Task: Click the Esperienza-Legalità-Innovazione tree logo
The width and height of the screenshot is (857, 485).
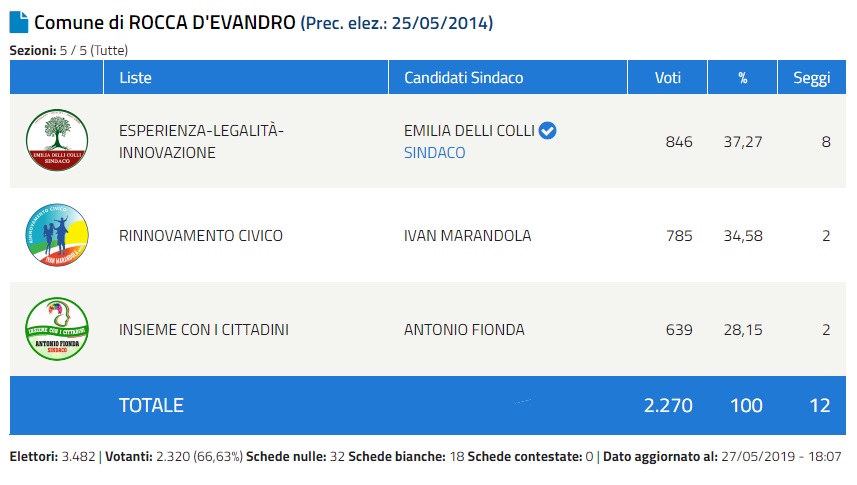Action: [56, 141]
